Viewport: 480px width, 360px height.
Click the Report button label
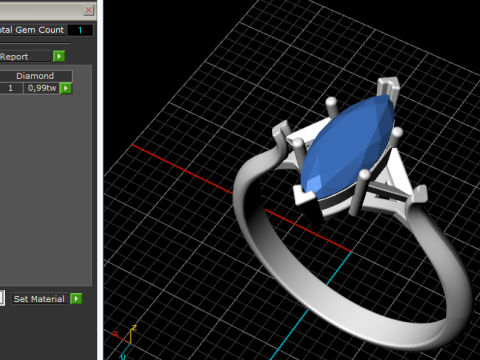(x=25, y=57)
